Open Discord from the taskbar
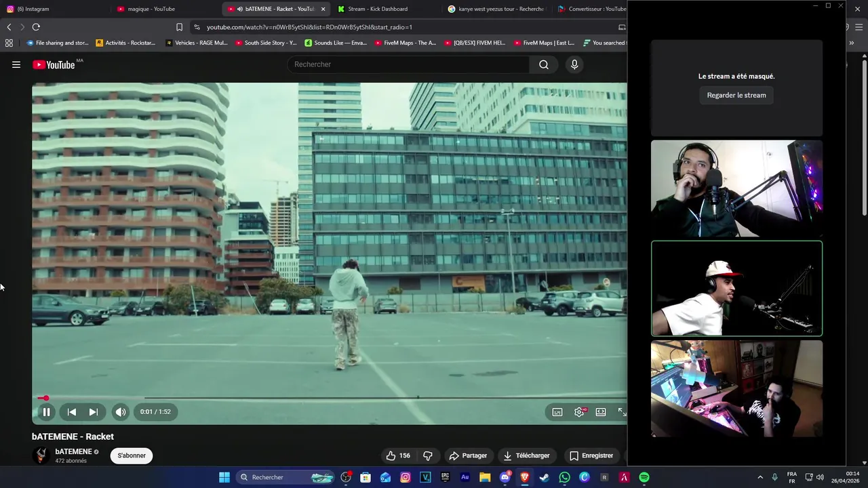 [505, 477]
